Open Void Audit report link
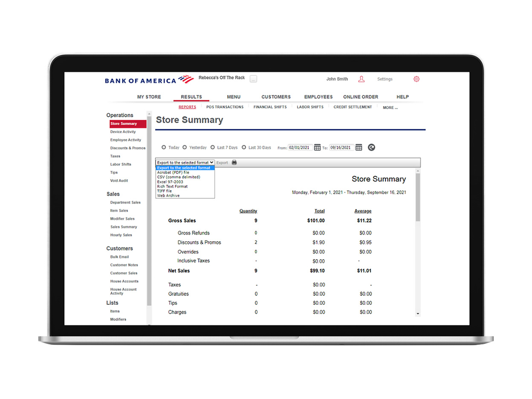 (119, 181)
